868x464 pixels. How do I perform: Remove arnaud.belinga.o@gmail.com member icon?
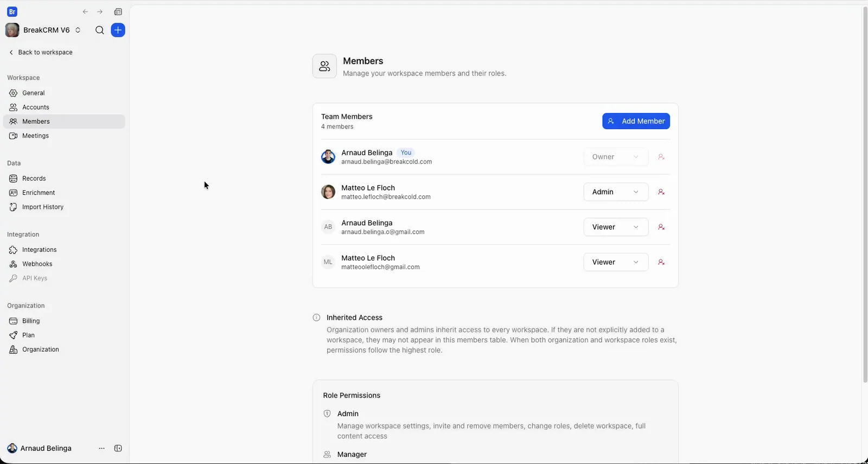(x=661, y=227)
